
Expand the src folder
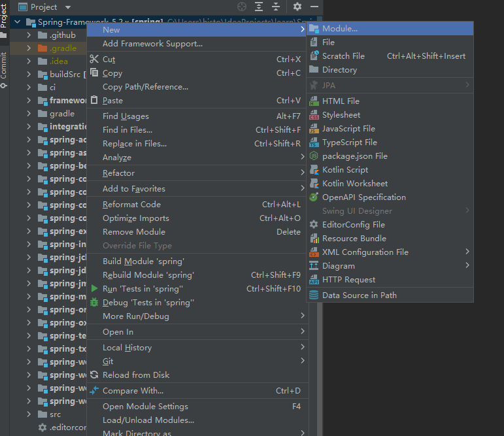pos(29,414)
